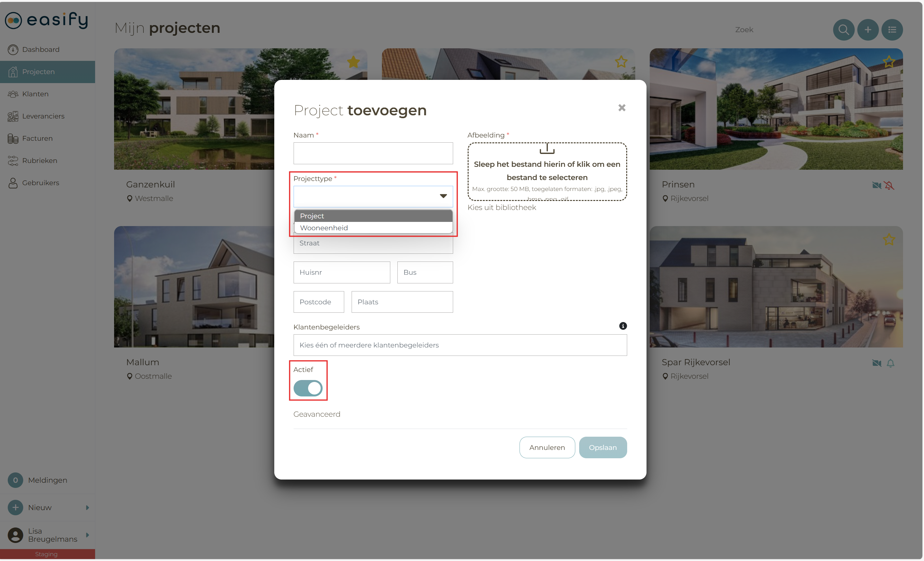Click the Spar Rijkevorsel project title
924x561 pixels.
click(x=695, y=362)
